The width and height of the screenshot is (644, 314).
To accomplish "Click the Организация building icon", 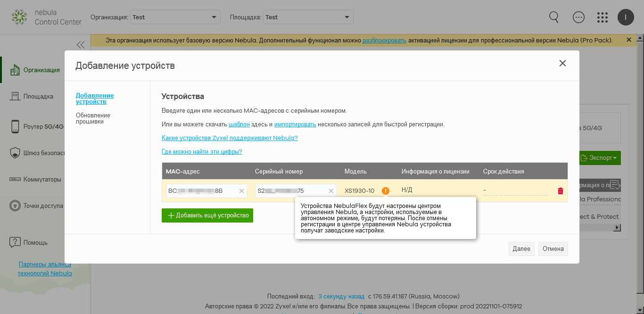I will [15, 70].
